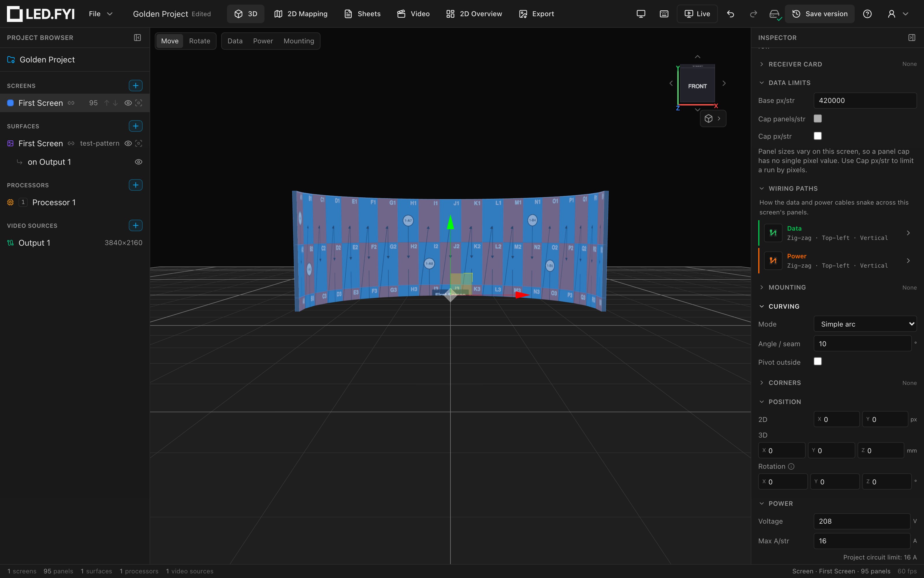Expand the Receiver Card section
This screenshot has height=578, width=924.
coord(837,64)
